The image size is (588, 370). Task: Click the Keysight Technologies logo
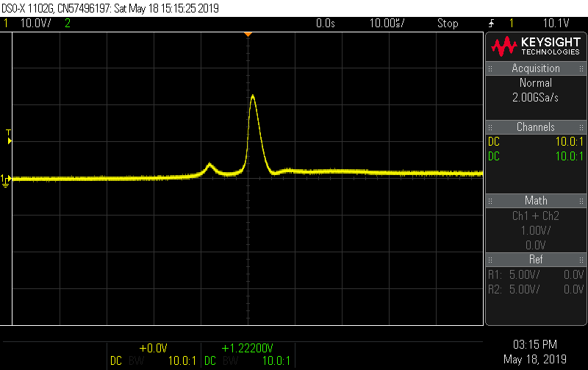[x=536, y=46]
